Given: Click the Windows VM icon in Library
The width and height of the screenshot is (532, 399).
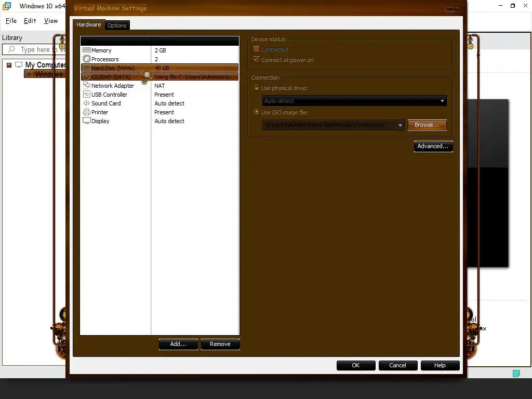Looking at the screenshot, I should (30, 74).
